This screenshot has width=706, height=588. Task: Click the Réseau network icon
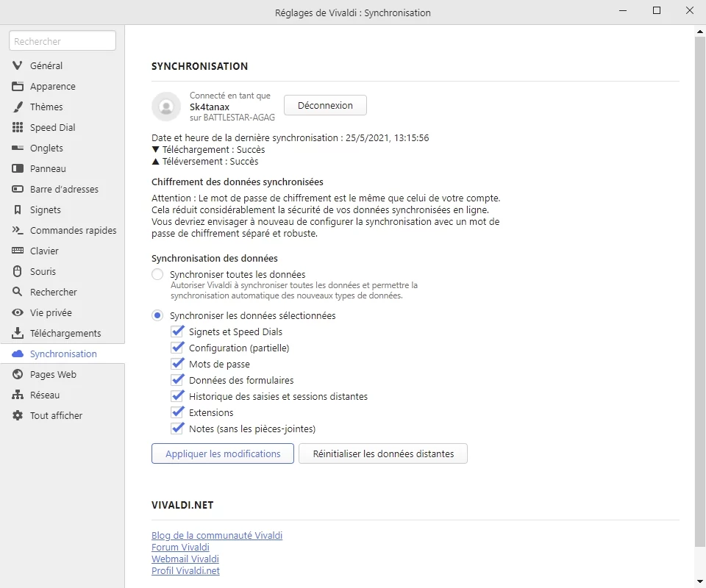click(17, 395)
